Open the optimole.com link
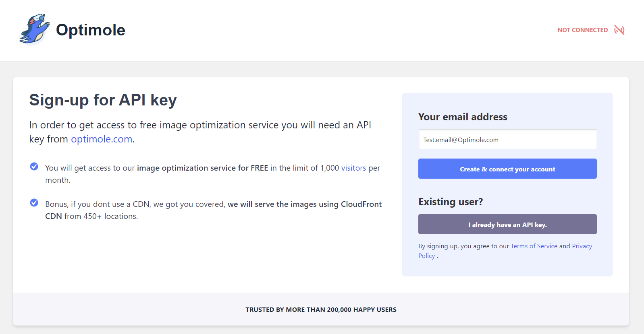 (x=102, y=139)
